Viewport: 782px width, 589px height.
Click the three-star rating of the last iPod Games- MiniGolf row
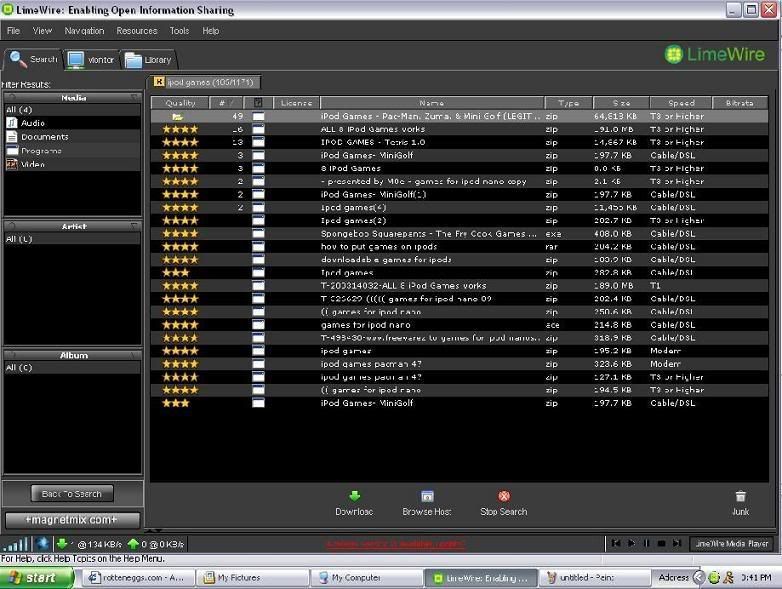(x=176, y=403)
